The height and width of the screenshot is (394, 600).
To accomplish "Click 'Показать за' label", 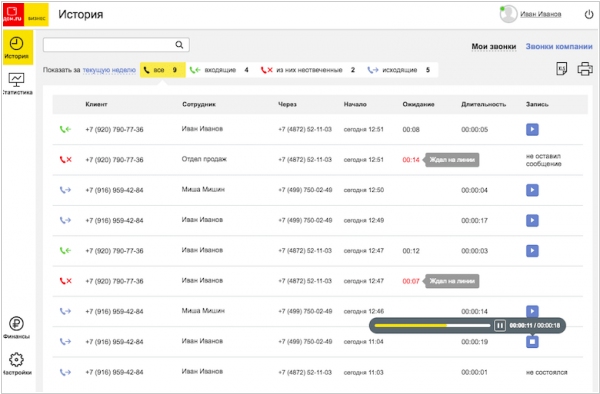I will point(62,70).
